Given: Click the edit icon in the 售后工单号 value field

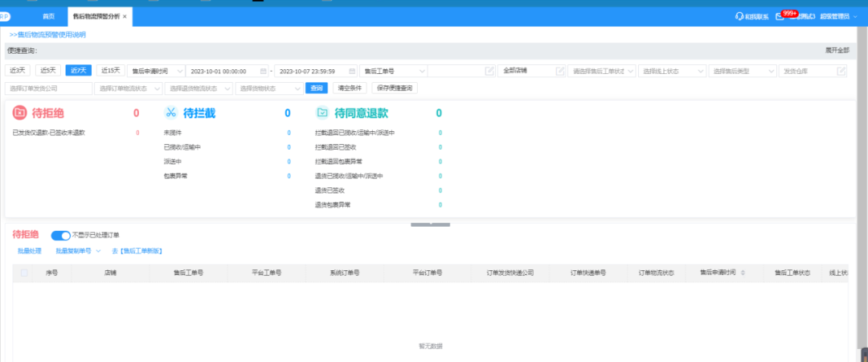Looking at the screenshot, I should (x=489, y=71).
